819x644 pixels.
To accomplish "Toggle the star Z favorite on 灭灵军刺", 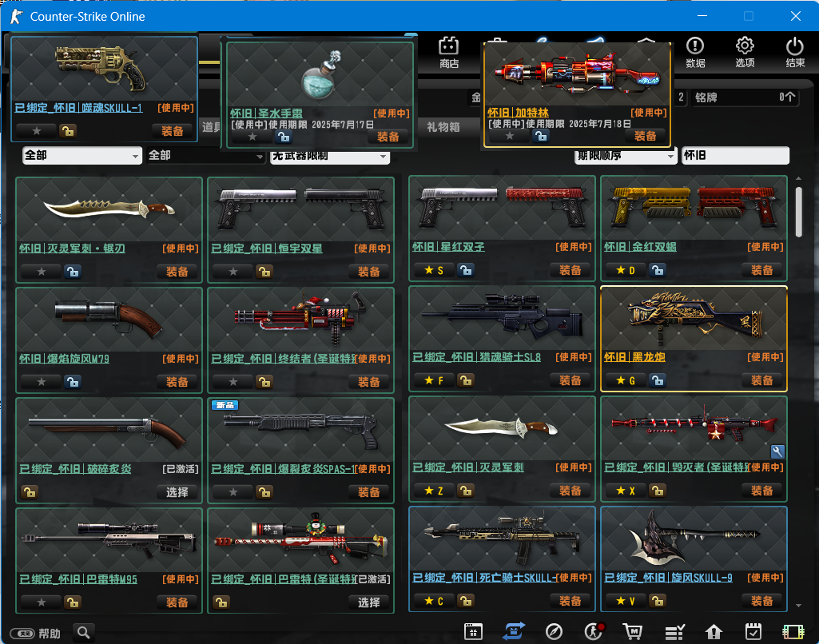I will tap(434, 491).
